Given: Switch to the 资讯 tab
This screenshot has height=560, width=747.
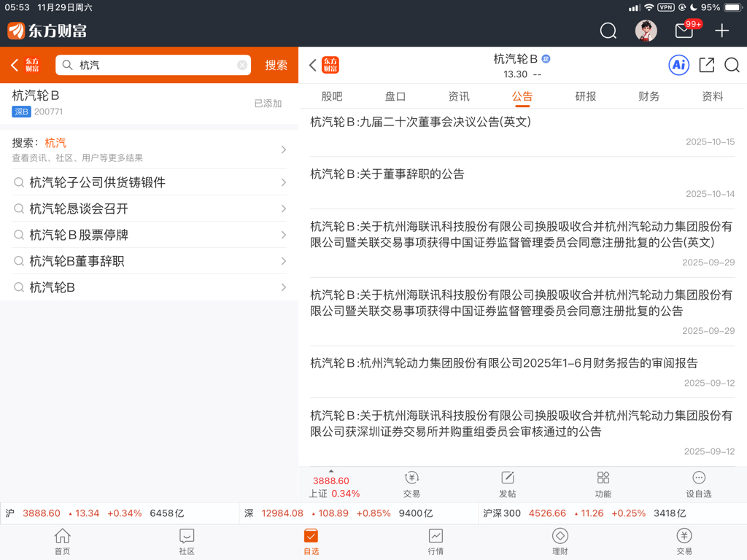Looking at the screenshot, I should click(459, 97).
